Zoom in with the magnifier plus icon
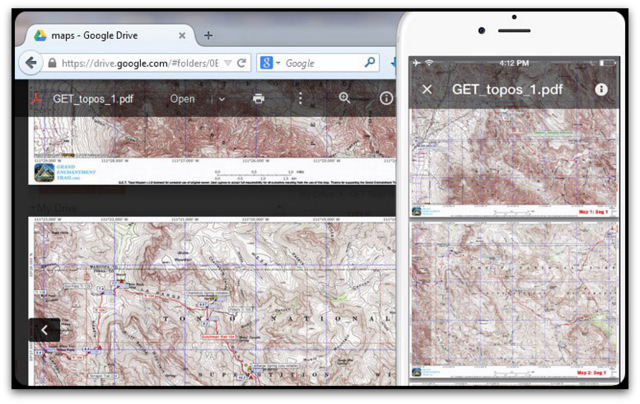Viewport: 640px width, 404px height. [x=344, y=98]
